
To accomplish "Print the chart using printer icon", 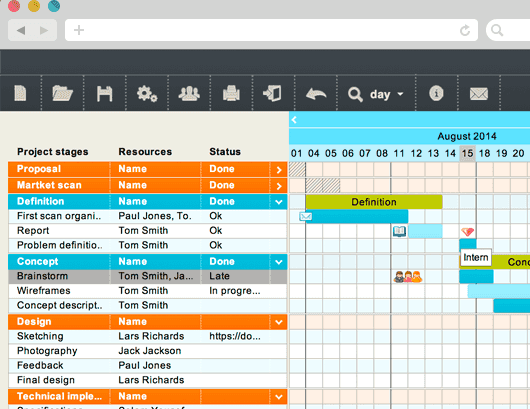I will pos(231,93).
